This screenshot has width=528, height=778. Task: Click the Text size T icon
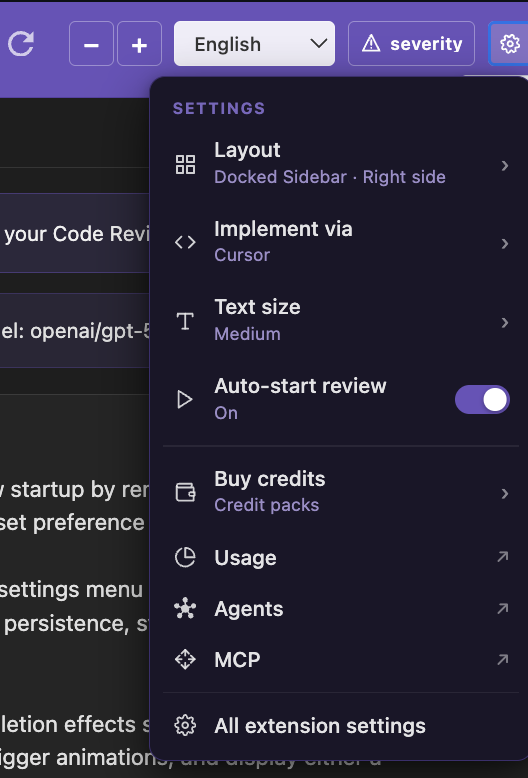[x=185, y=321]
